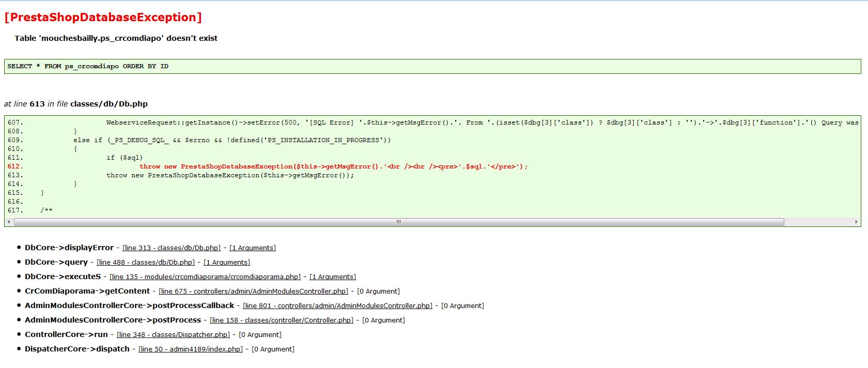The image size is (868, 368).
Task: Click code line 617 comment opener
Action: point(47,210)
